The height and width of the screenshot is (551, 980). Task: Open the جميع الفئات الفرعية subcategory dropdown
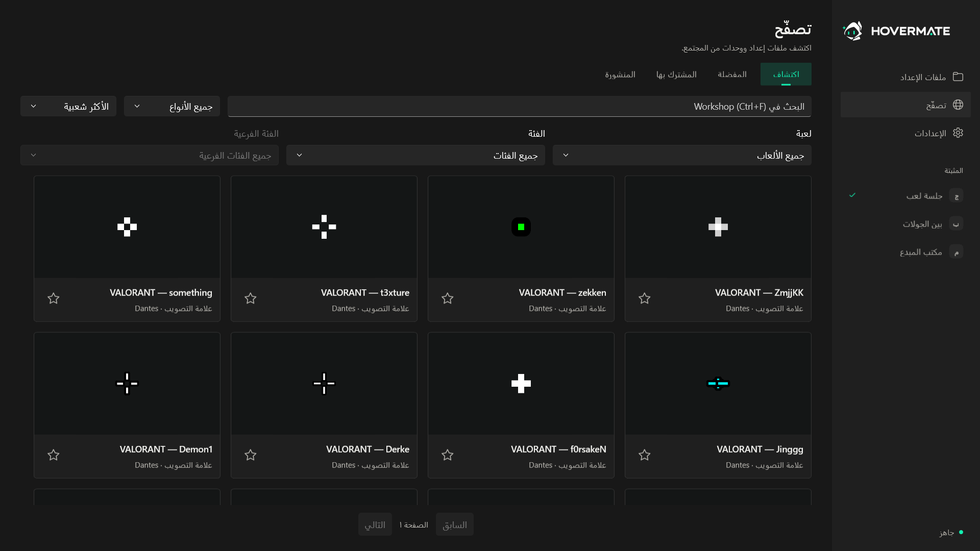(150, 155)
